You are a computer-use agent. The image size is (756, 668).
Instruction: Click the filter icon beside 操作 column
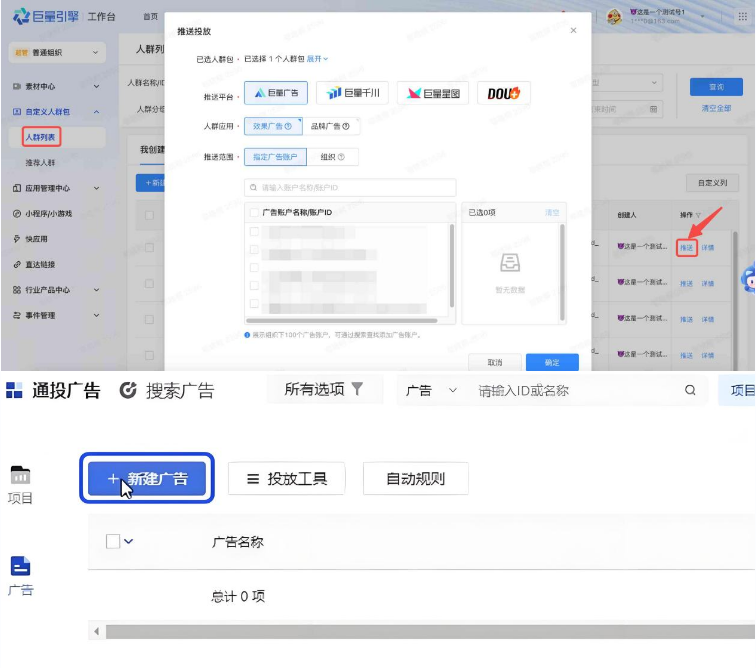click(x=698, y=215)
